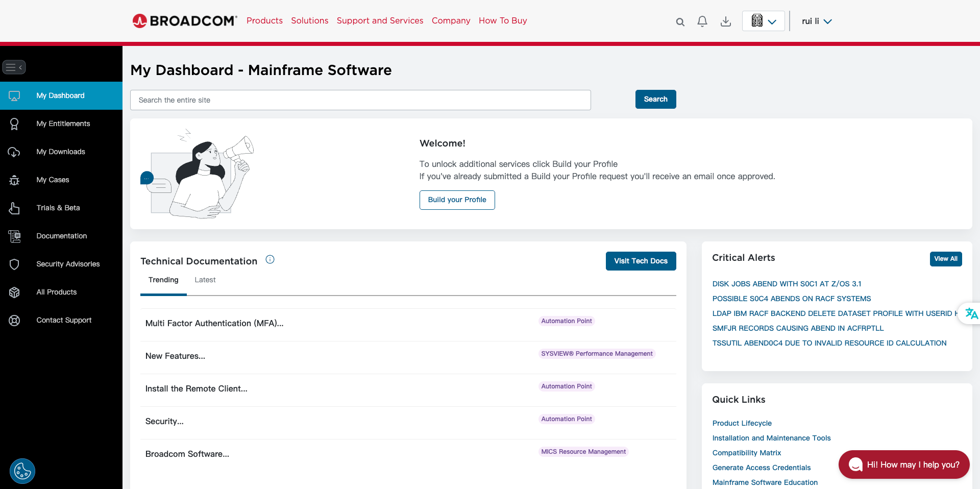Go to My Entitlements in sidebar

pyautogui.click(x=63, y=124)
